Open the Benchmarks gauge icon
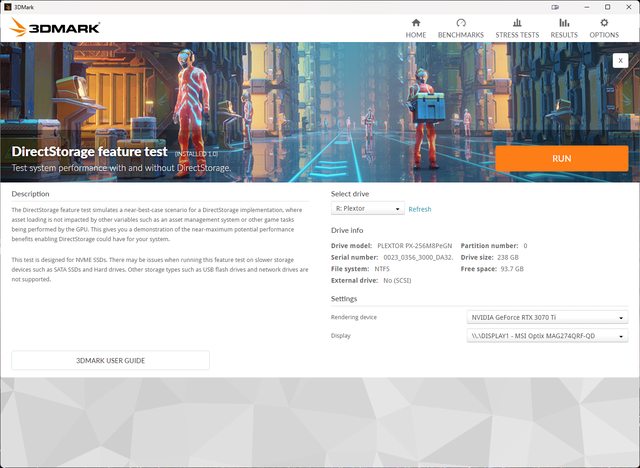This screenshot has width=640, height=468. [461, 22]
